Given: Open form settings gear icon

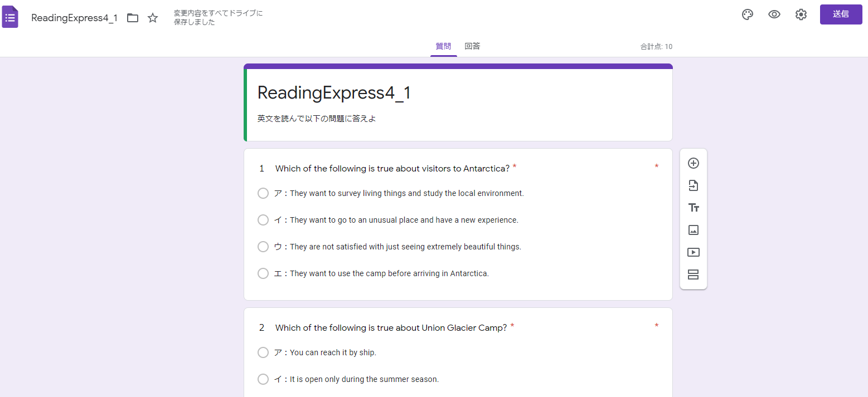Looking at the screenshot, I should [801, 14].
